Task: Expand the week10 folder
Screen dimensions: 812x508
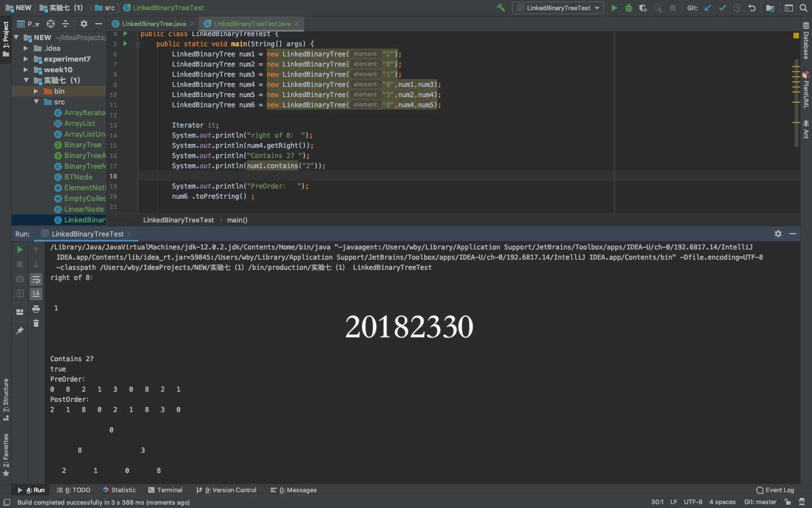Action: [x=26, y=69]
